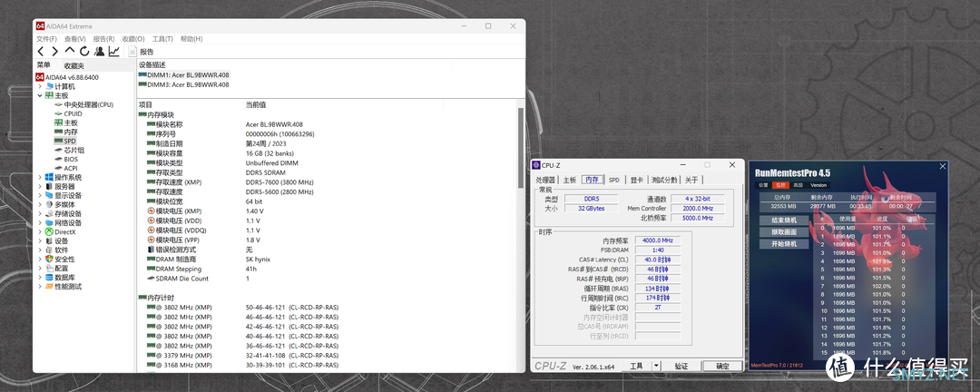
Task: Expand the 计算机 tree node
Action: tap(40, 86)
